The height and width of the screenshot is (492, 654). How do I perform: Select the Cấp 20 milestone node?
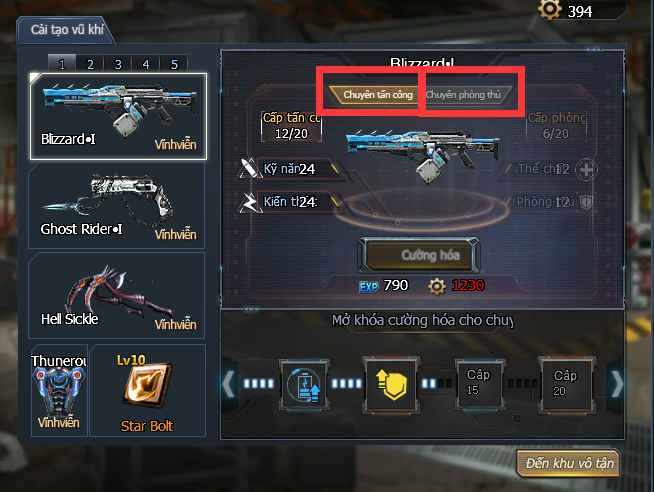pos(566,384)
